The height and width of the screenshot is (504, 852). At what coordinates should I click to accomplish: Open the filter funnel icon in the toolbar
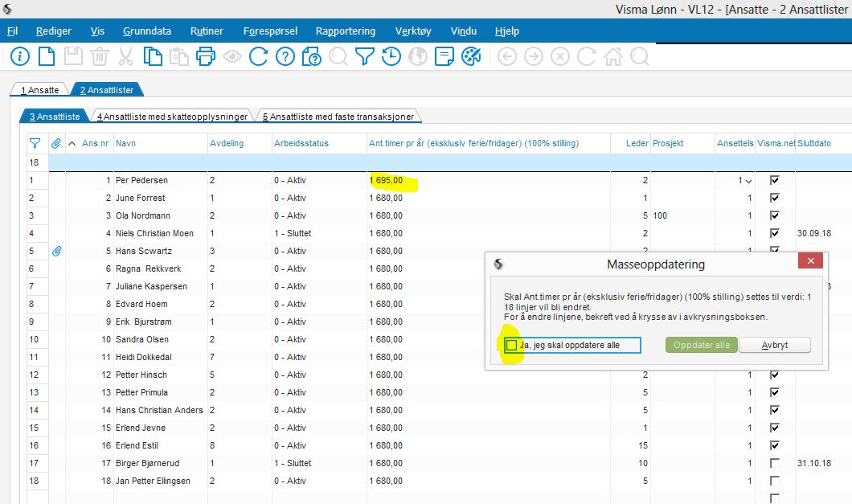[x=365, y=56]
